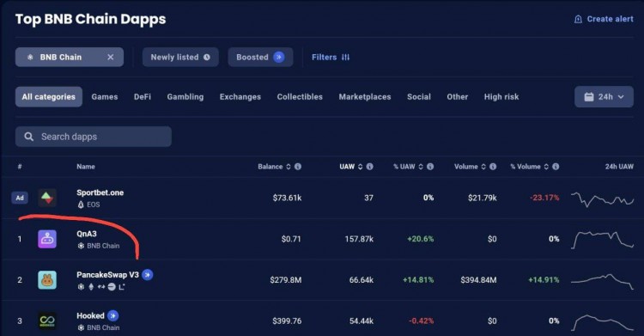Click the clock icon on Newly listed
644x336 pixels.
[x=207, y=58]
